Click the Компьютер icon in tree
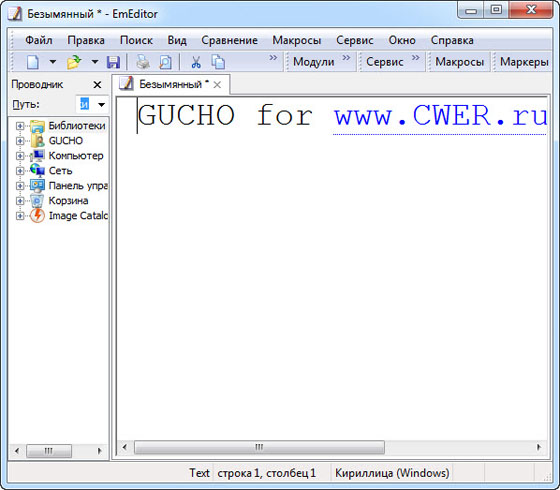560x490 pixels. [x=37, y=156]
